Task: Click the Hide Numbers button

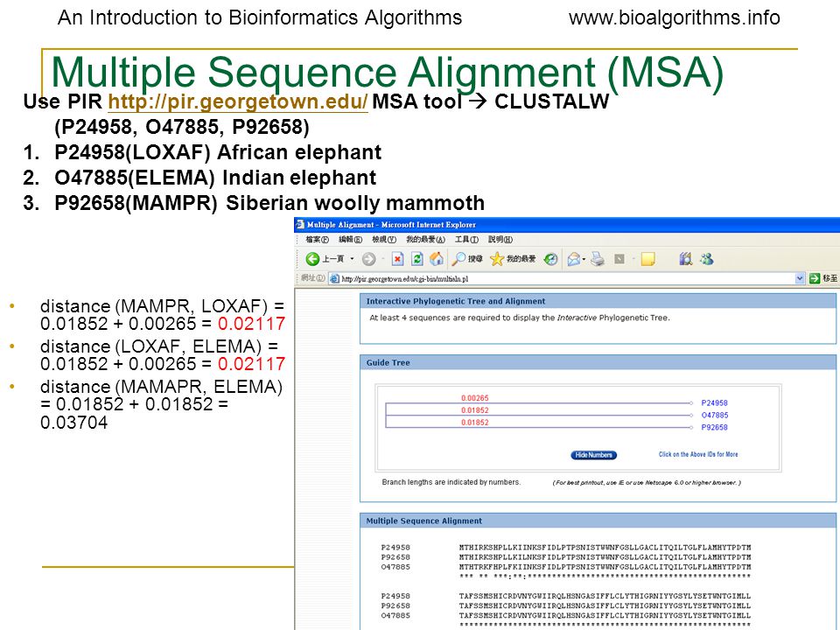Action: point(593,455)
